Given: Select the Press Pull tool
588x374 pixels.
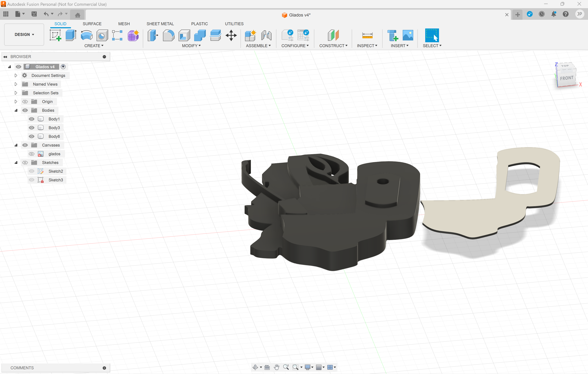Looking at the screenshot, I should click(x=153, y=35).
